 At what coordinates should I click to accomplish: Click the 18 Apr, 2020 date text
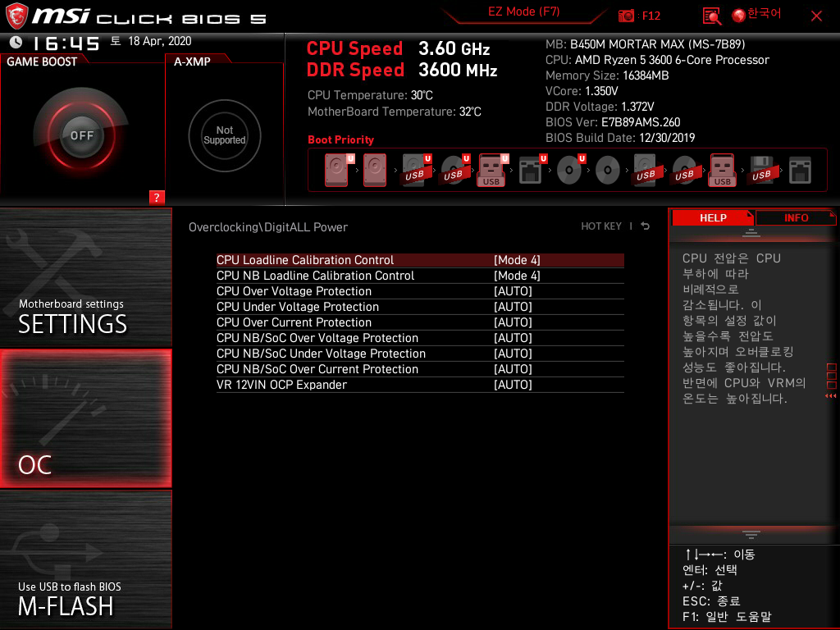[x=160, y=41]
